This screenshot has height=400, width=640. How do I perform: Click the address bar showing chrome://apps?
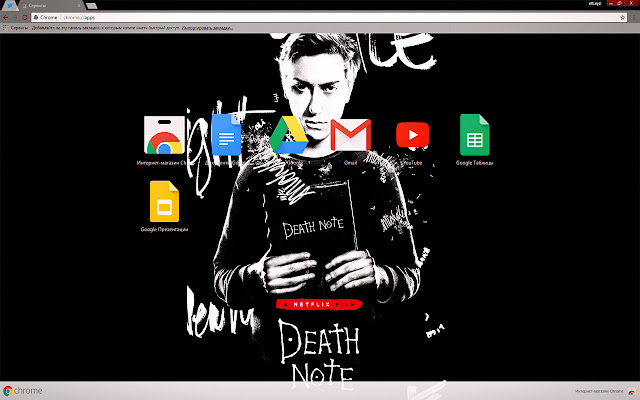[x=329, y=18]
